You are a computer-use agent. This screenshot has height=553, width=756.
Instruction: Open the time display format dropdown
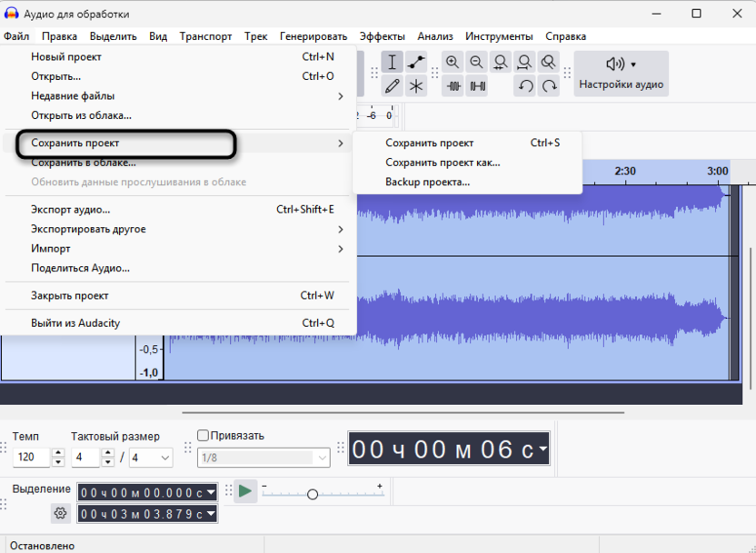click(x=542, y=447)
